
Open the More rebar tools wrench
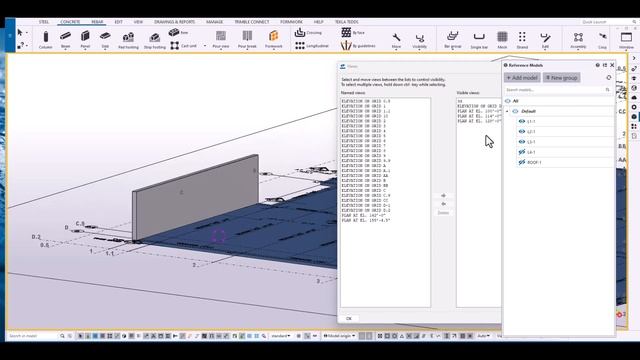[x=396, y=40]
